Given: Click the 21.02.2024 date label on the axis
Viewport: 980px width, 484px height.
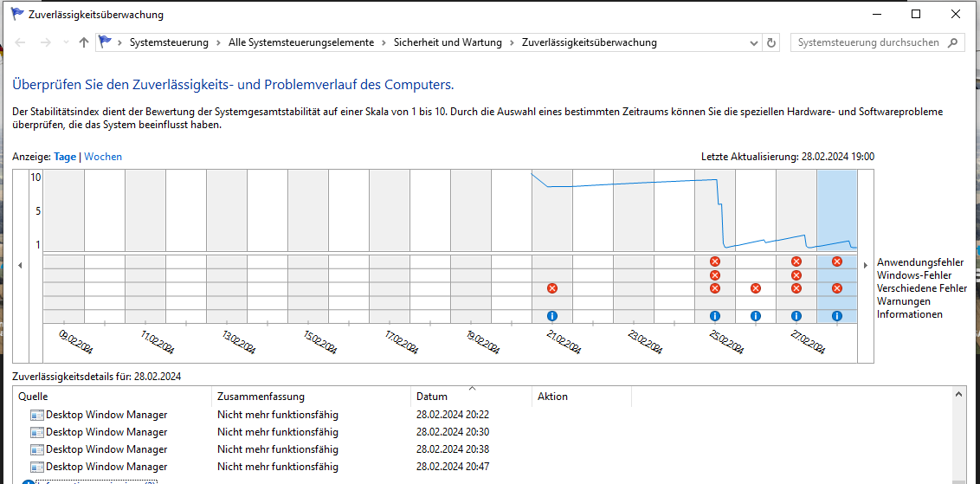Looking at the screenshot, I should [x=564, y=342].
